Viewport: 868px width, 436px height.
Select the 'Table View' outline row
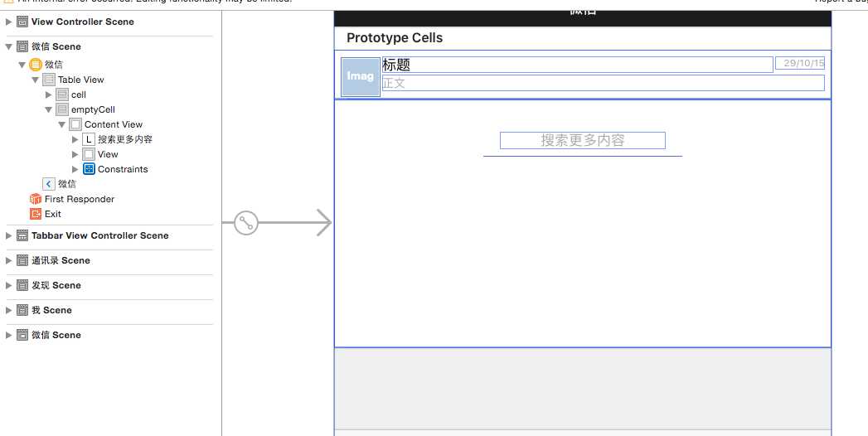point(80,80)
